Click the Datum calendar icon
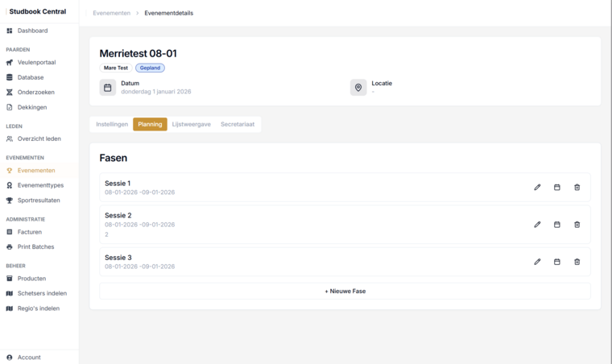612x364 pixels. 108,88
